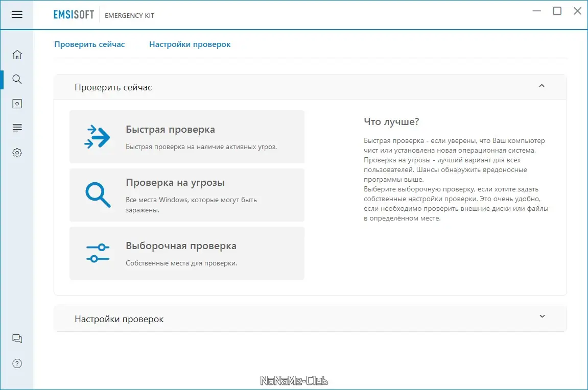
Task: Select the Проверить сейчас tab
Action: pos(90,44)
